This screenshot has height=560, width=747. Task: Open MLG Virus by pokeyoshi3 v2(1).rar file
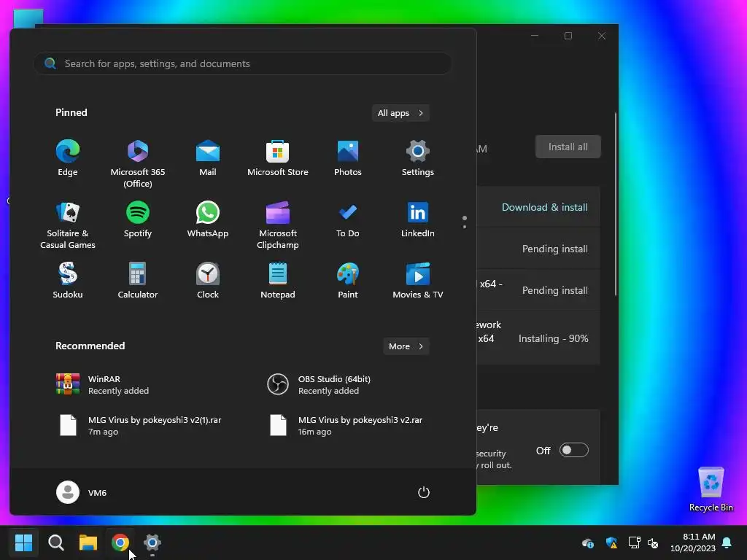[x=138, y=426]
